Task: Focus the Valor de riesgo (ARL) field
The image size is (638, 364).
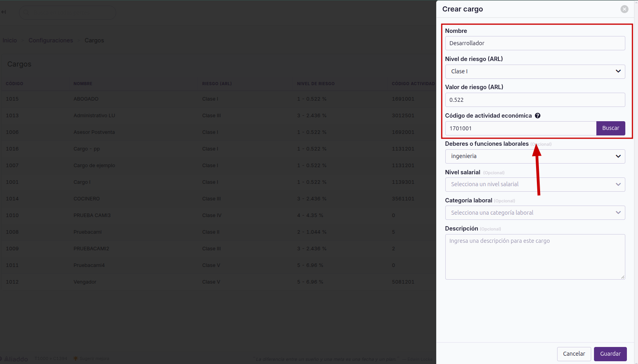Action: tap(535, 100)
